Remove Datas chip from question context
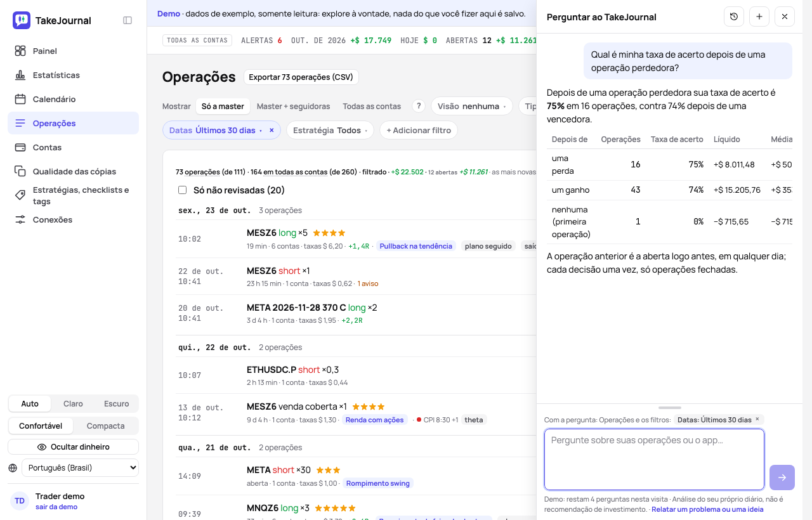Screen dimensions: 812x520 tap(757, 419)
